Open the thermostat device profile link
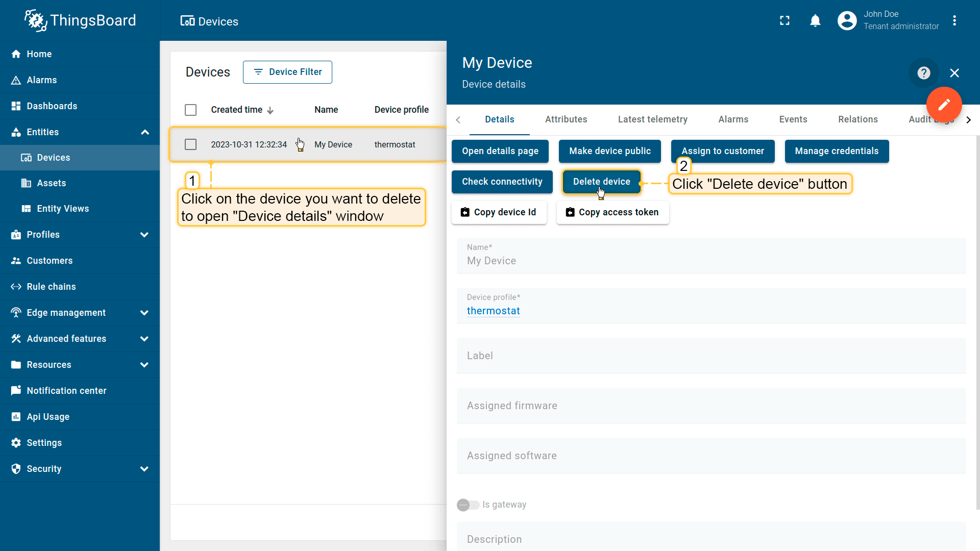980x551 pixels. (x=493, y=311)
